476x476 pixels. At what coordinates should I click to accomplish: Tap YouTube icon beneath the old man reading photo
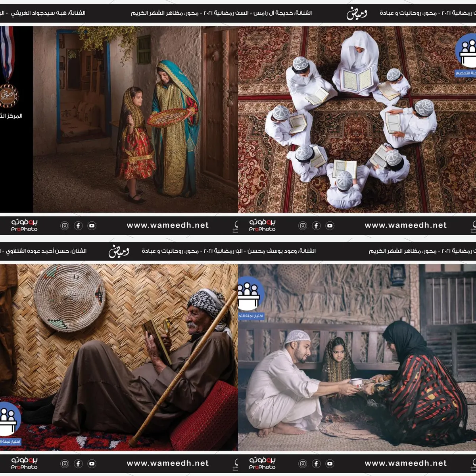(92, 464)
